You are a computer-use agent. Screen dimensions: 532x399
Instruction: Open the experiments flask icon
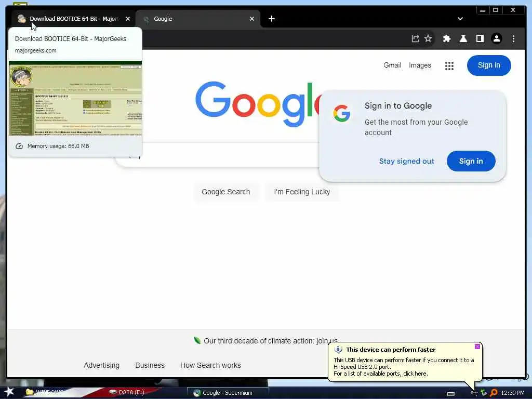tap(463, 38)
